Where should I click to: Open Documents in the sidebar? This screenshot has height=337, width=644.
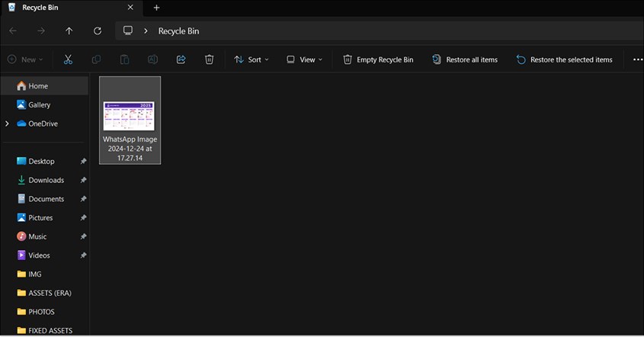(x=41, y=199)
